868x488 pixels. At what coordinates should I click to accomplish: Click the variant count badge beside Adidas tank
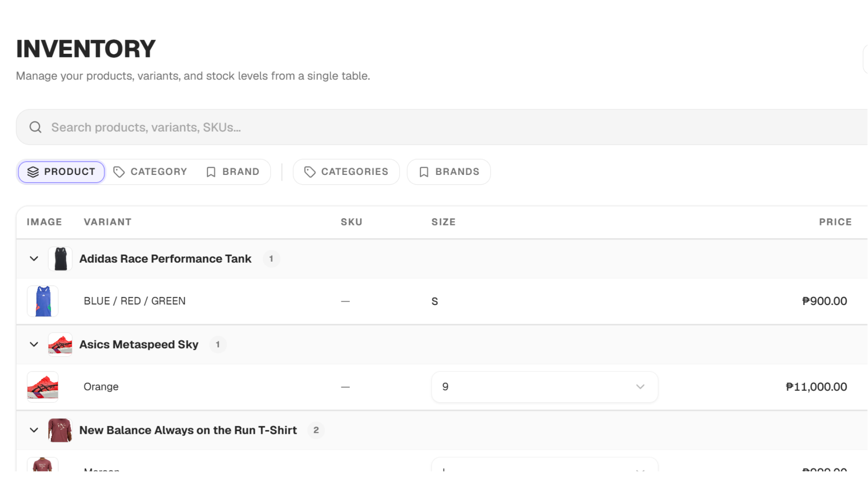click(x=271, y=259)
